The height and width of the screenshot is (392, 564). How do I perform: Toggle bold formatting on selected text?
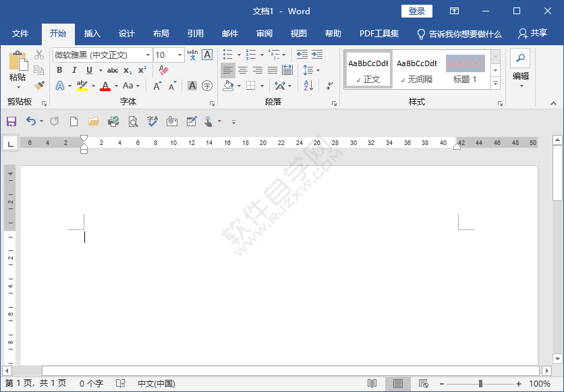59,69
